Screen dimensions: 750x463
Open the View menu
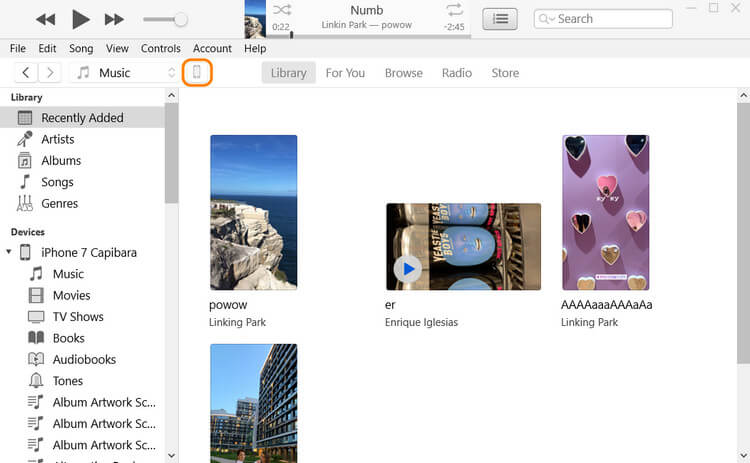coord(117,48)
